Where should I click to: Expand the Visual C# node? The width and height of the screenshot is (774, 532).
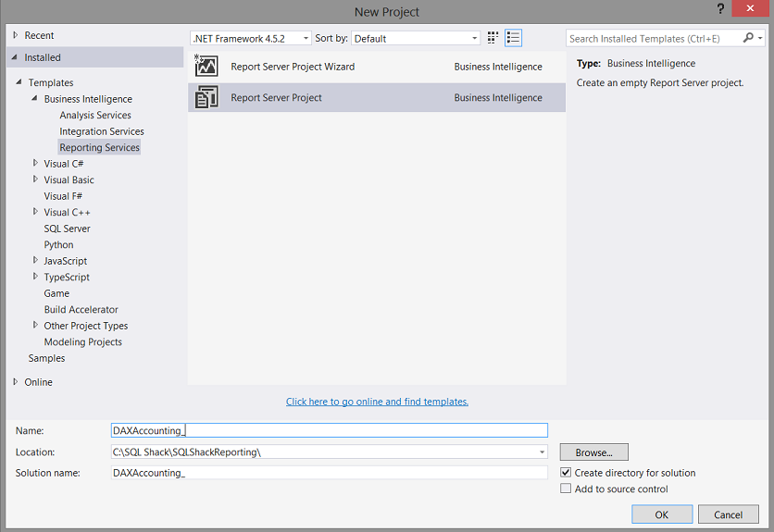coord(35,163)
